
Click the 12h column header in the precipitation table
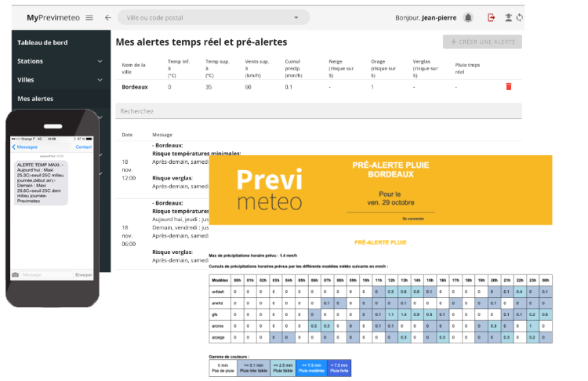[390, 280]
